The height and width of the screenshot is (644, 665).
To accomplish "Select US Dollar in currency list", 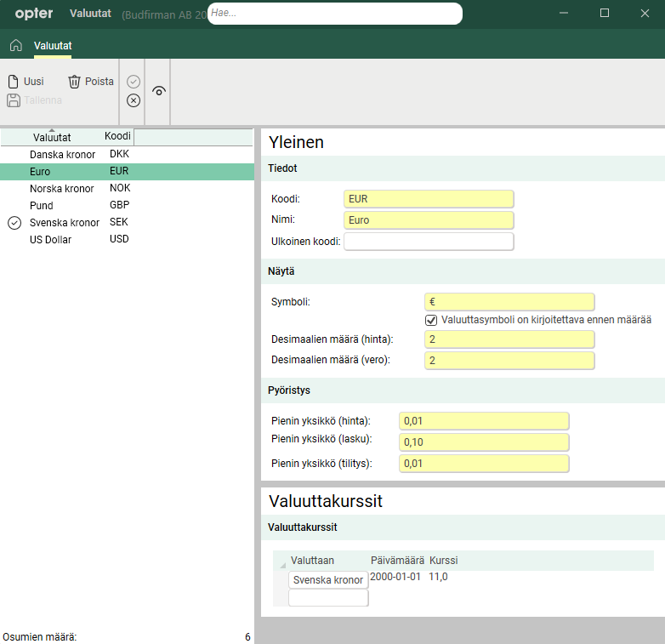I will (51, 240).
